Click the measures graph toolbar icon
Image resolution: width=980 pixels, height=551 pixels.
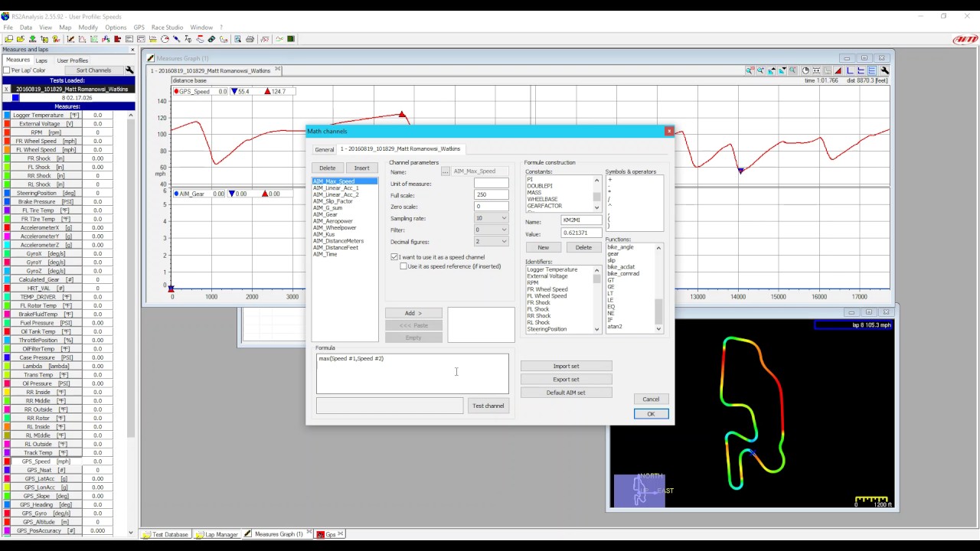[70, 39]
